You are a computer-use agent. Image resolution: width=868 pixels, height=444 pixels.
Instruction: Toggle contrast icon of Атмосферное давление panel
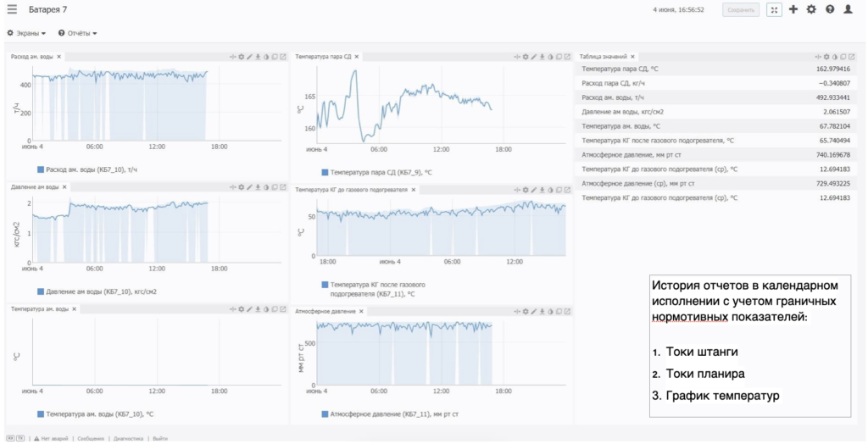click(x=550, y=312)
